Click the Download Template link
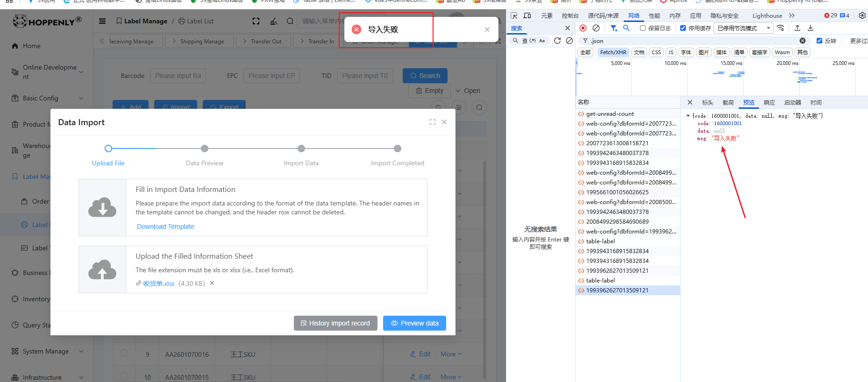Image resolution: width=868 pixels, height=382 pixels. (x=165, y=226)
